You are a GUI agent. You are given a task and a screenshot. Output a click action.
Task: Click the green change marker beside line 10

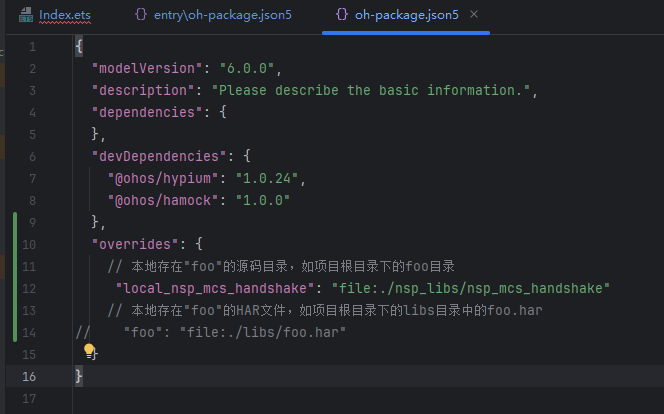14,244
